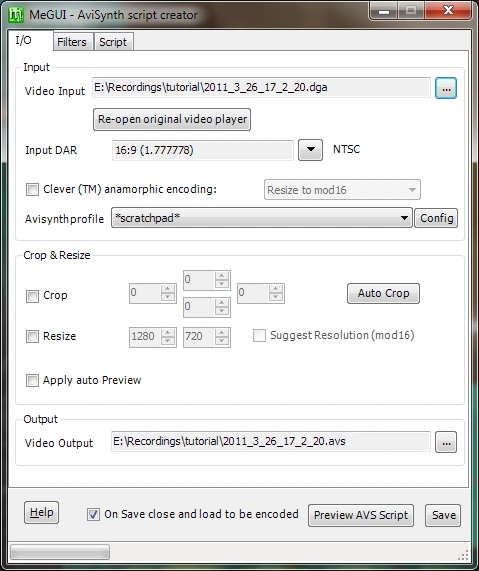Open the profile Config button
The height and width of the screenshot is (571, 479).
pyautogui.click(x=436, y=218)
